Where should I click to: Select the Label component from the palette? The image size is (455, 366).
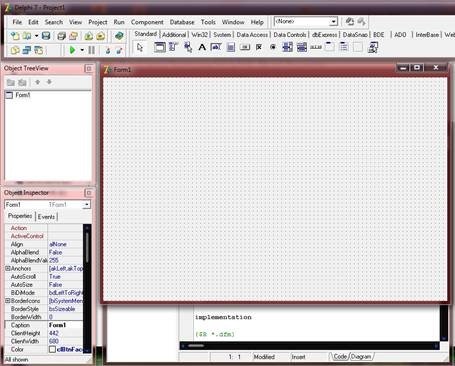pyautogui.click(x=202, y=47)
